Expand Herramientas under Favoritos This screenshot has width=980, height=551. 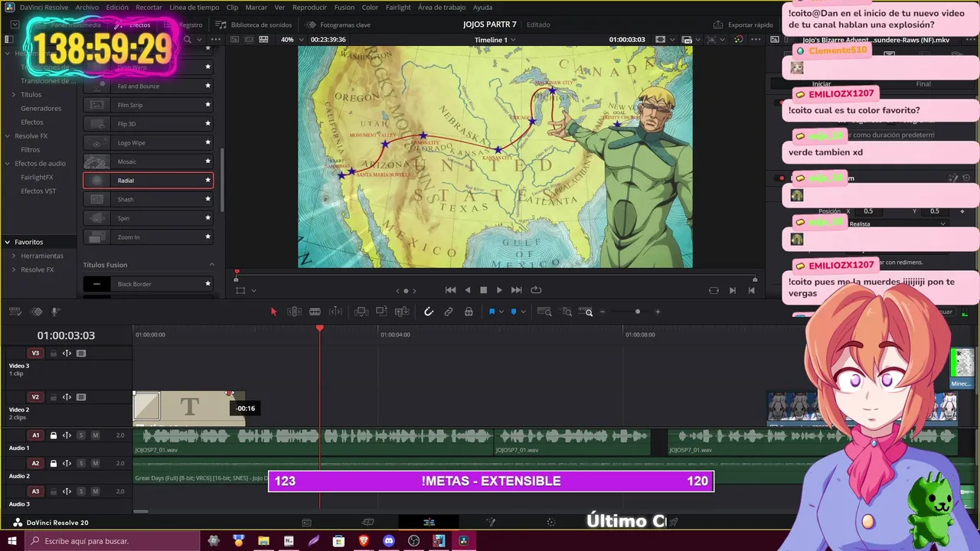[14, 256]
